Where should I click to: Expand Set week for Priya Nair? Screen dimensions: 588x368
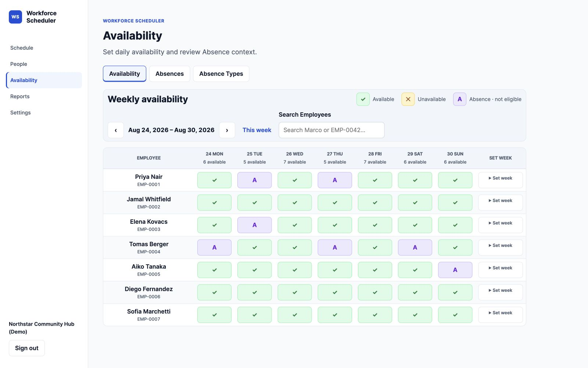(501, 180)
